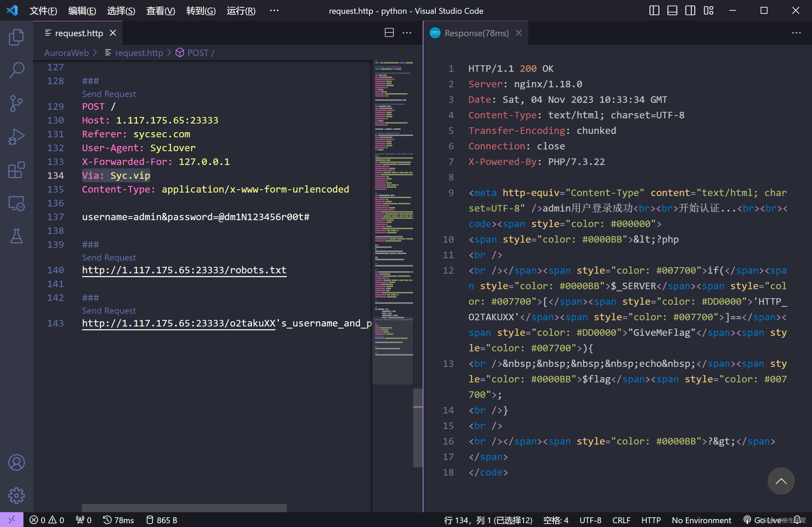Open the errors and warnings status item
Viewport: 812px width, 527px height.
pos(47,520)
